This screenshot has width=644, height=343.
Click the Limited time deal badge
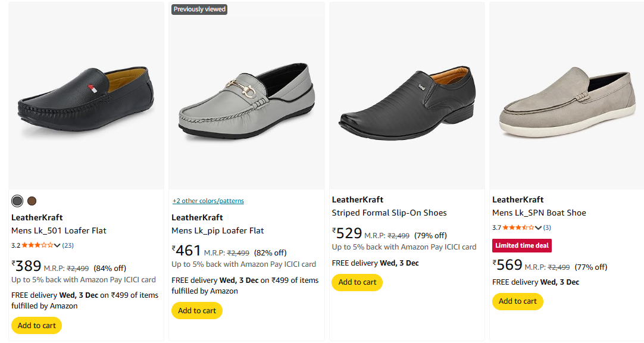521,245
